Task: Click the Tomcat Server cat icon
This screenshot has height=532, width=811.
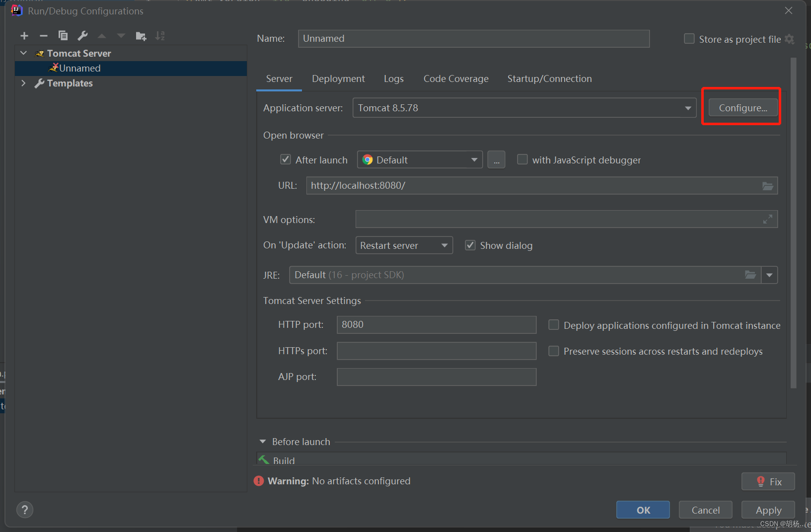Action: [x=40, y=54]
